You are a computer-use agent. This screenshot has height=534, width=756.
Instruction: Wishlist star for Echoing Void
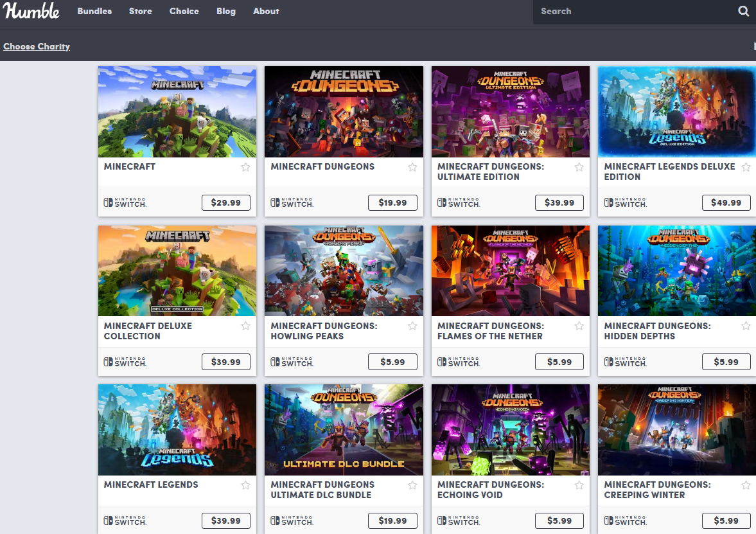(x=579, y=485)
